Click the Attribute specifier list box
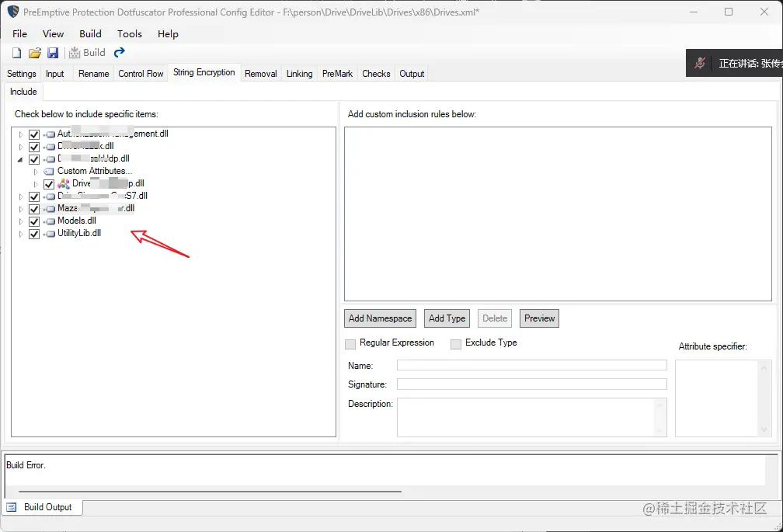Screen dimensions: 783x532 point(723,398)
